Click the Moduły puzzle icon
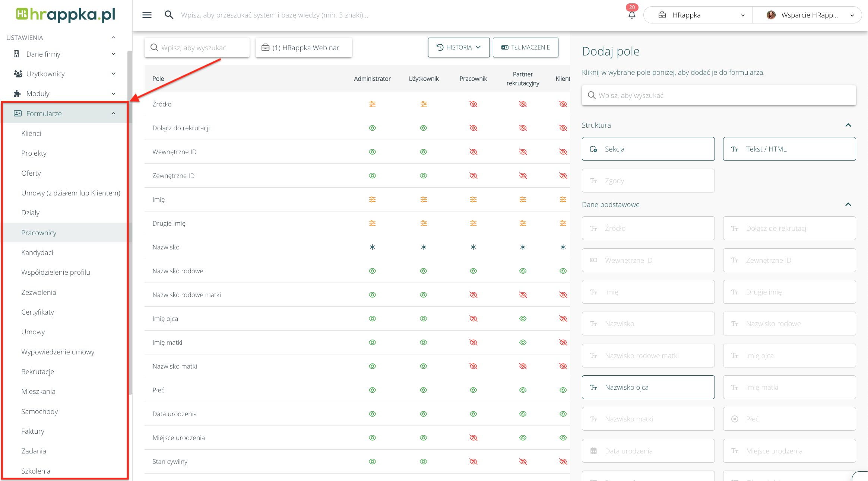This screenshot has height=481, width=868. click(x=17, y=94)
